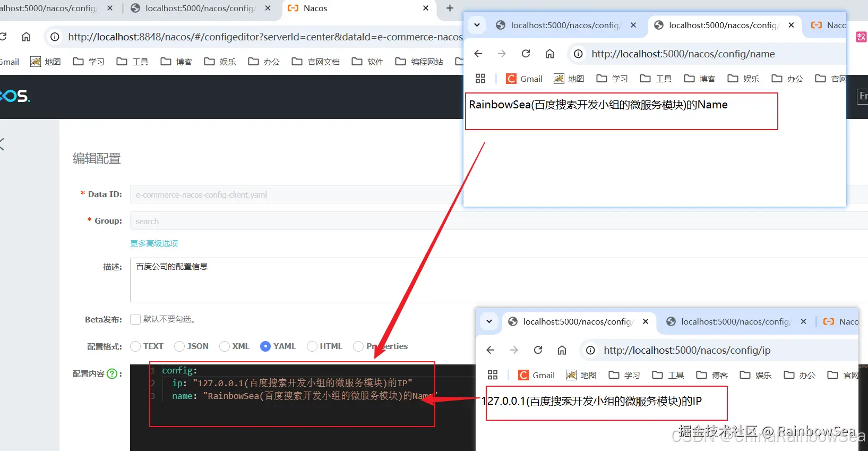This screenshot has width=868, height=451.
Task: Select JSON format radio button
Action: [x=179, y=346]
